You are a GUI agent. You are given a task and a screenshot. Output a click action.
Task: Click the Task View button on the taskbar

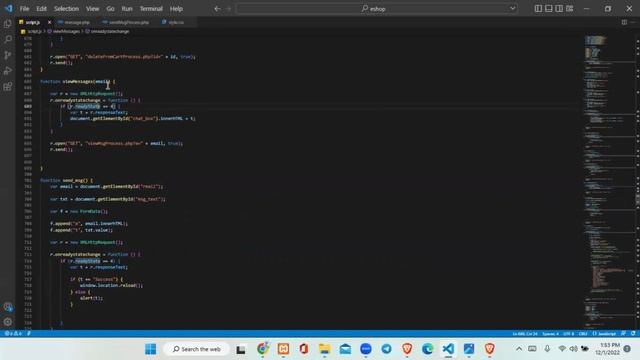coord(241,349)
